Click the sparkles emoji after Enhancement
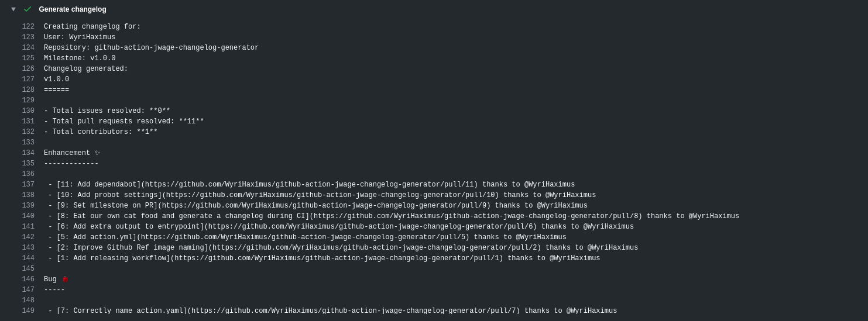The image size is (868, 321). pyautogui.click(x=98, y=153)
